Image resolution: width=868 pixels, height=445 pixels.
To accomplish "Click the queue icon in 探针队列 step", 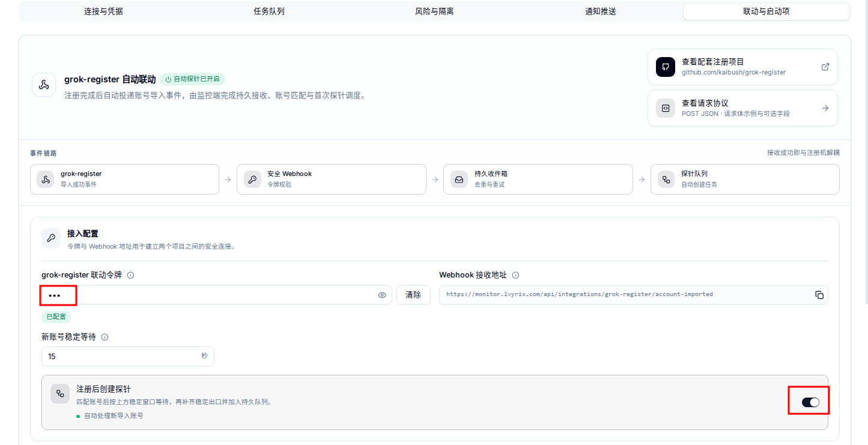I will point(666,179).
